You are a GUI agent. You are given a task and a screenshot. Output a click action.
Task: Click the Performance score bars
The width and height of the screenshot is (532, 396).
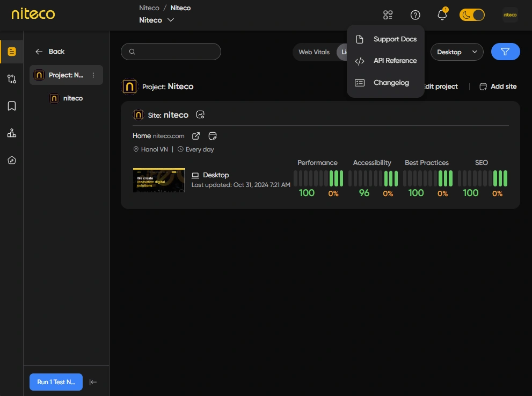pyautogui.click(x=318, y=178)
